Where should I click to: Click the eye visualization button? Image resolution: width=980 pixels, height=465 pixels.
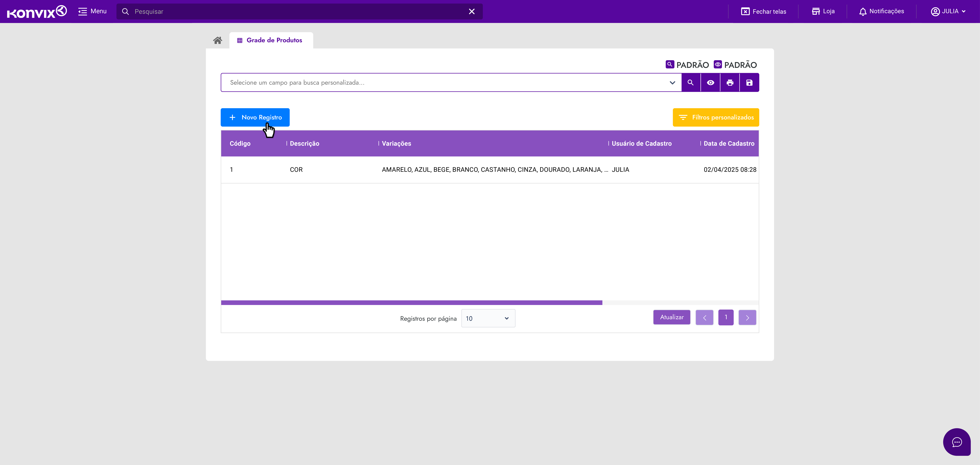pos(710,82)
